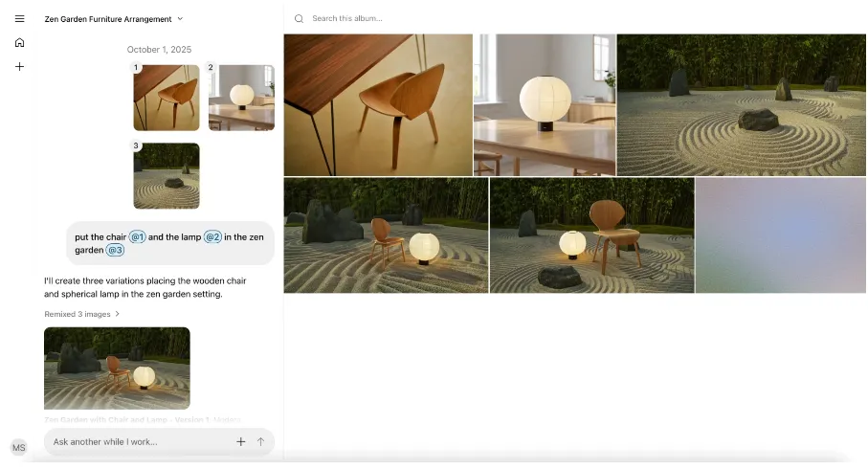
Task: Open chat thumbnail 2 of the lamp
Action: [x=241, y=98]
